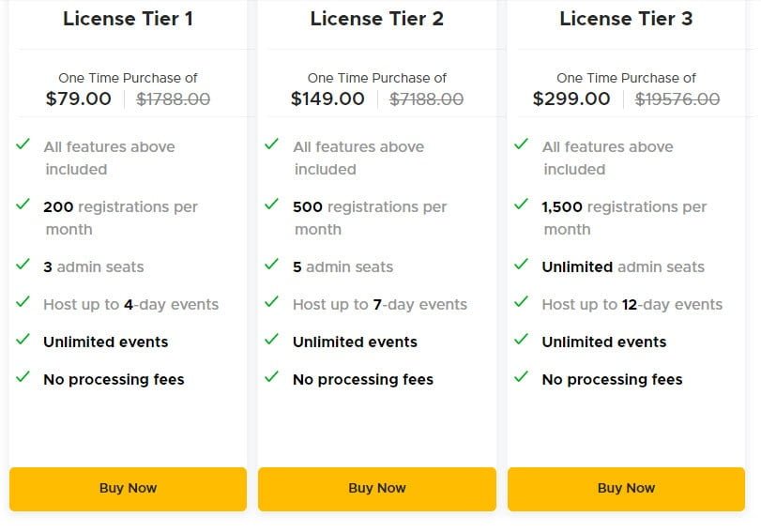Click 'Host up to 7-day events' text

(x=380, y=305)
